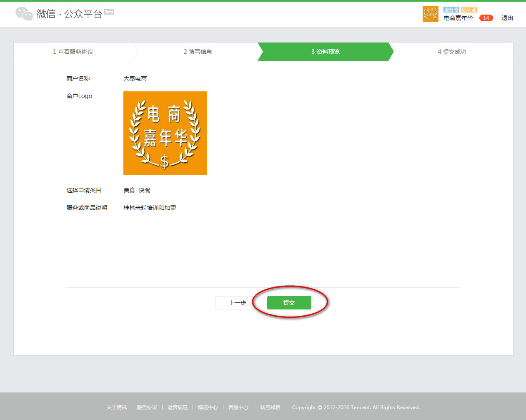Open 辟谣中心 footer link
Viewport: 526px width, 420px height.
(208, 407)
